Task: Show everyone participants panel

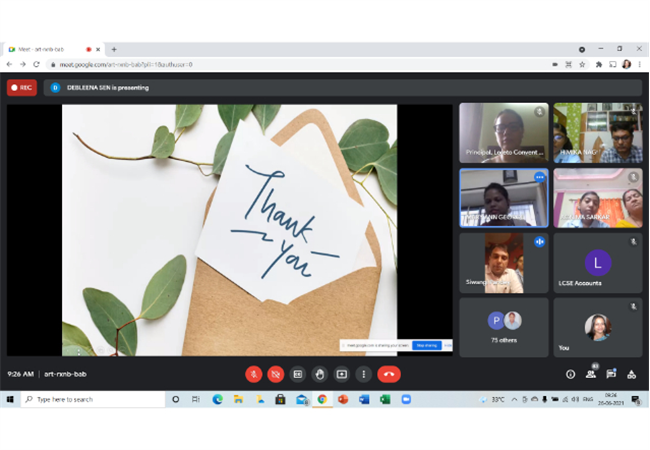Action: coord(591,374)
